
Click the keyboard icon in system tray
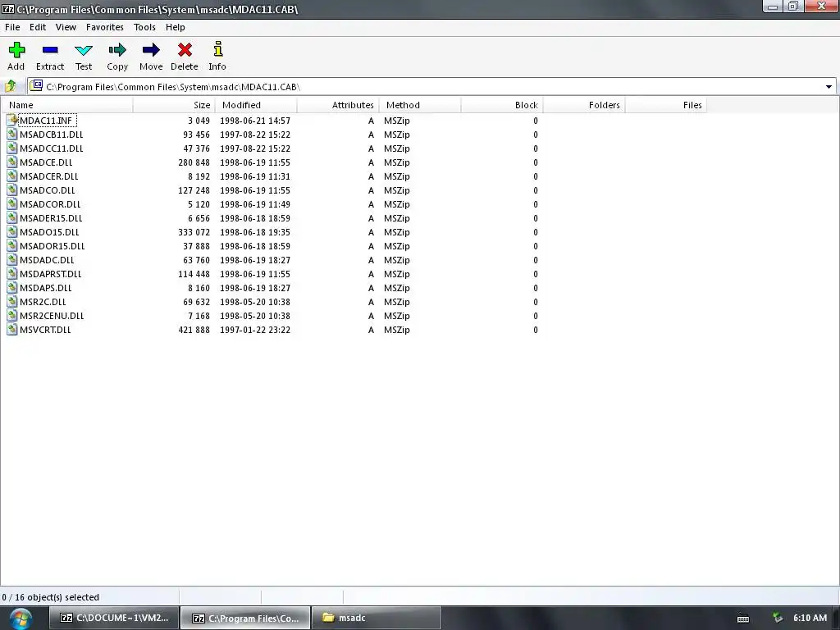click(x=743, y=619)
